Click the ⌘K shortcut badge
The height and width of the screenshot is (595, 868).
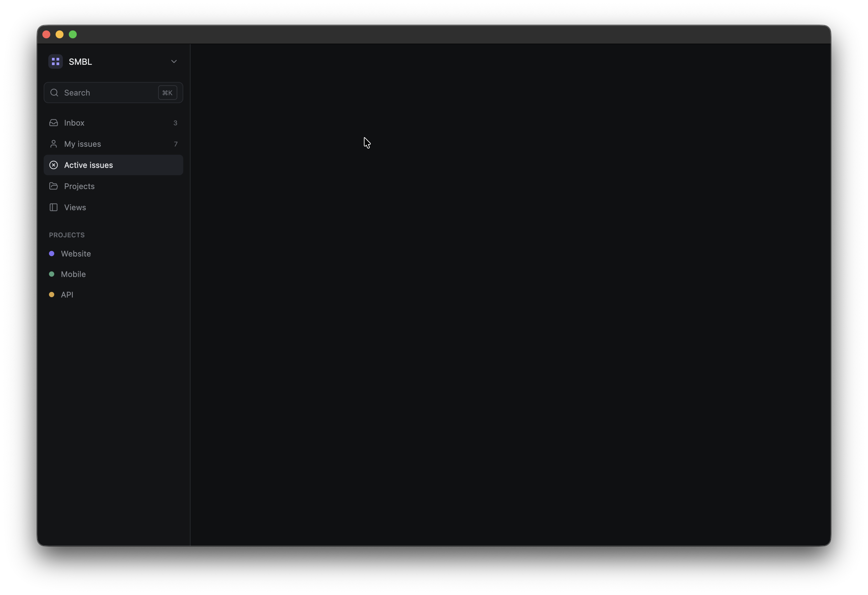[x=167, y=93]
